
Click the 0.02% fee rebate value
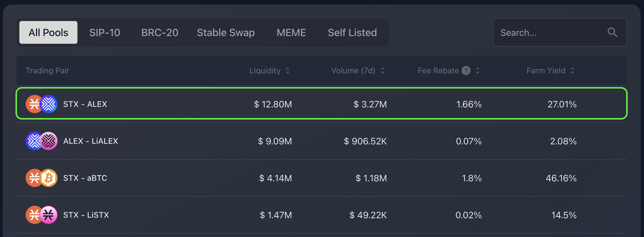[468, 215]
